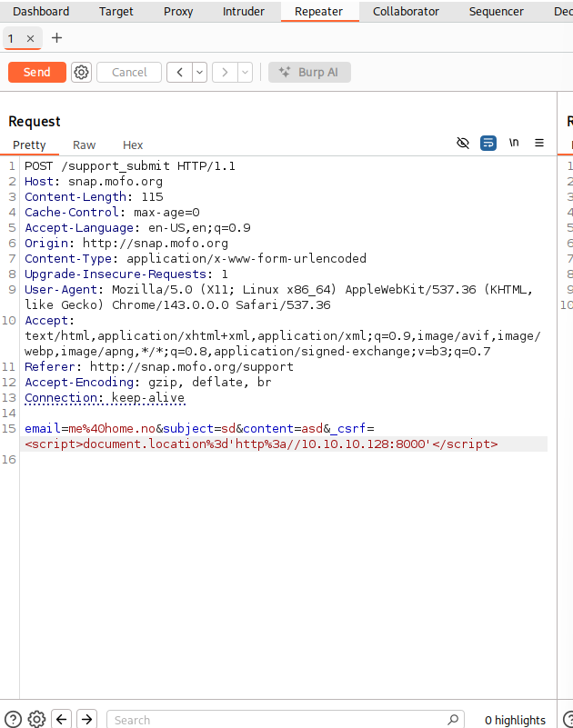Image resolution: width=573 pixels, height=728 pixels.
Task: Jump to next search match arrow
Action: point(87,720)
